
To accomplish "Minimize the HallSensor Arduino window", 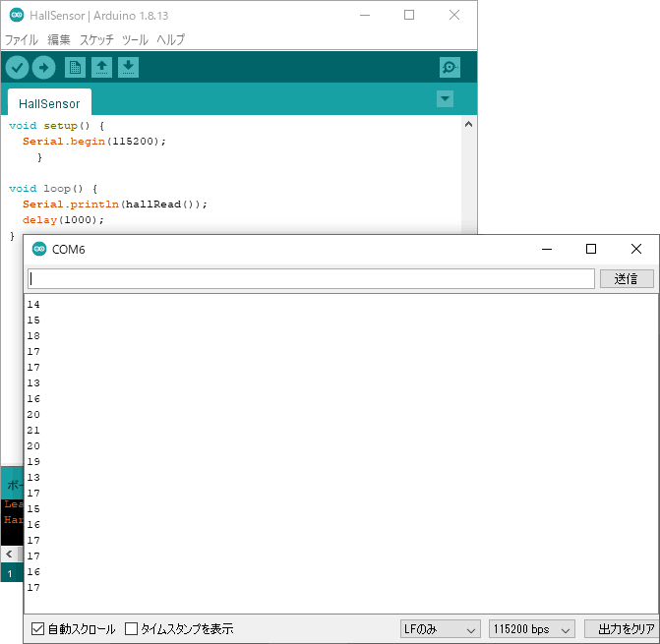I will tap(365, 15).
